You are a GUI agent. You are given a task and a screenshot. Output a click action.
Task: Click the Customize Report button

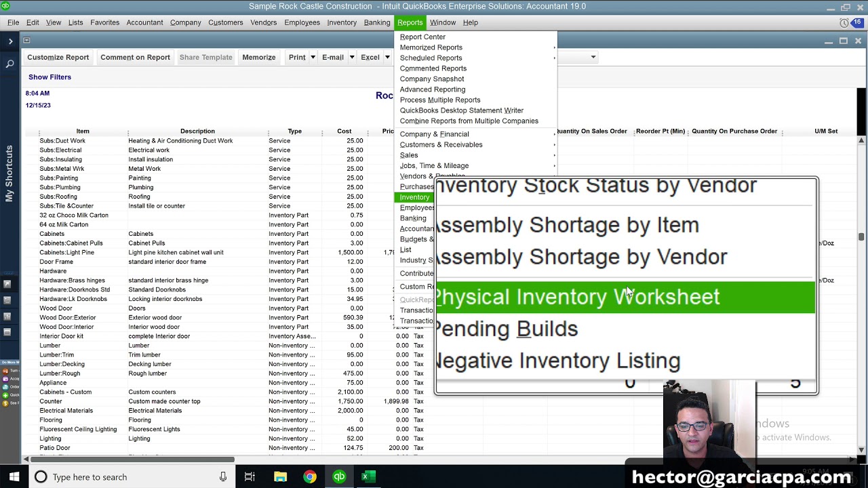(58, 58)
